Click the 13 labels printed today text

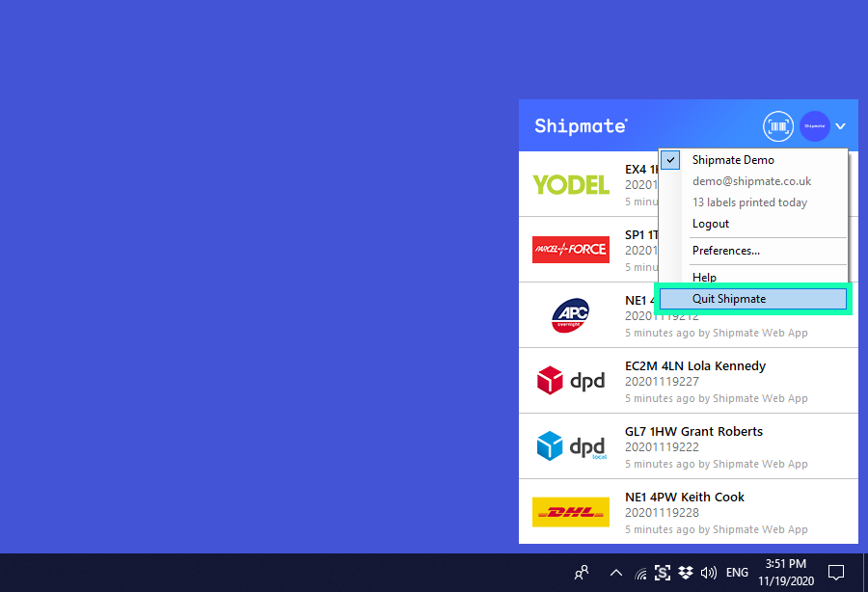(749, 202)
